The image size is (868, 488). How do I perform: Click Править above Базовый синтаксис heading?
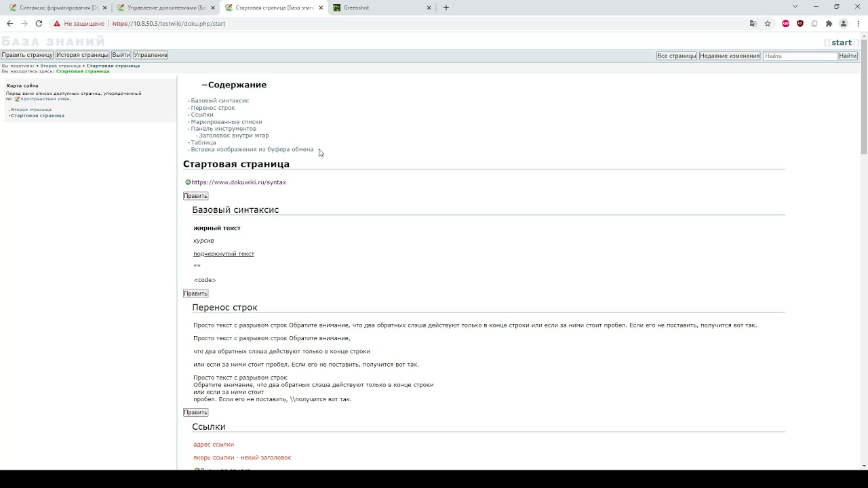click(x=195, y=196)
